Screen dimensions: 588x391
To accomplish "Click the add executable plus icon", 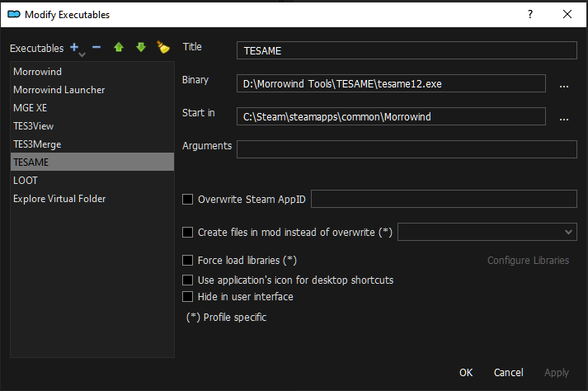I will pyautogui.click(x=75, y=48).
